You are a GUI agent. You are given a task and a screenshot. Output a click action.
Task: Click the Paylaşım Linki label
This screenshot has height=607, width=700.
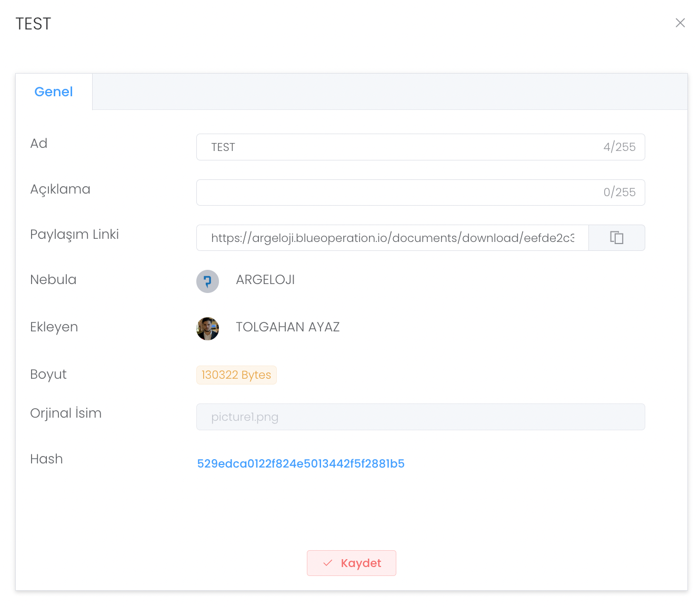(x=74, y=234)
